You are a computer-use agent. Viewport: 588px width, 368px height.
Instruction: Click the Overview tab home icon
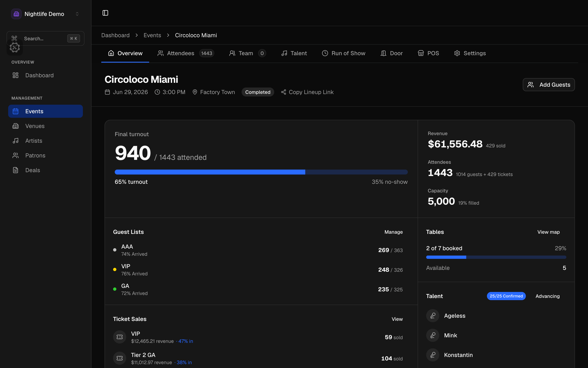(111, 53)
